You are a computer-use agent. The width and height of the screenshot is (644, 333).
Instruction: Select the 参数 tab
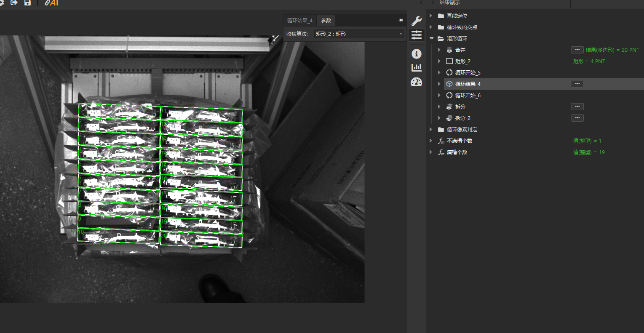pos(326,20)
